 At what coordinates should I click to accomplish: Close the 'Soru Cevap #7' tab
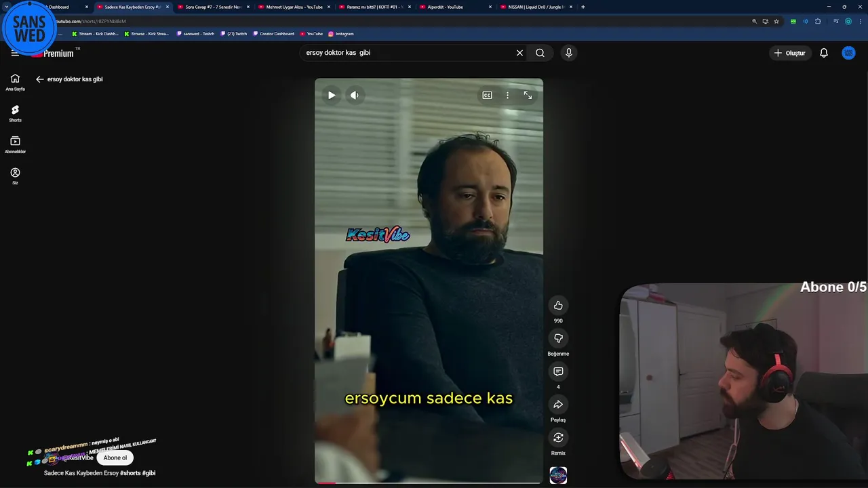point(248,7)
